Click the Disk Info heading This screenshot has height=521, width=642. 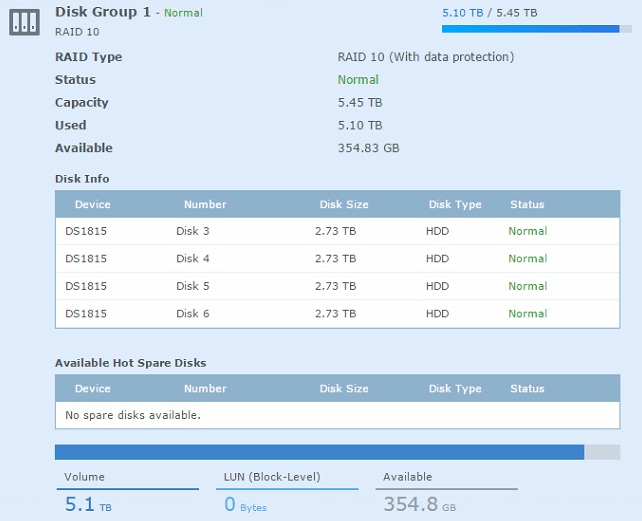pyautogui.click(x=82, y=179)
